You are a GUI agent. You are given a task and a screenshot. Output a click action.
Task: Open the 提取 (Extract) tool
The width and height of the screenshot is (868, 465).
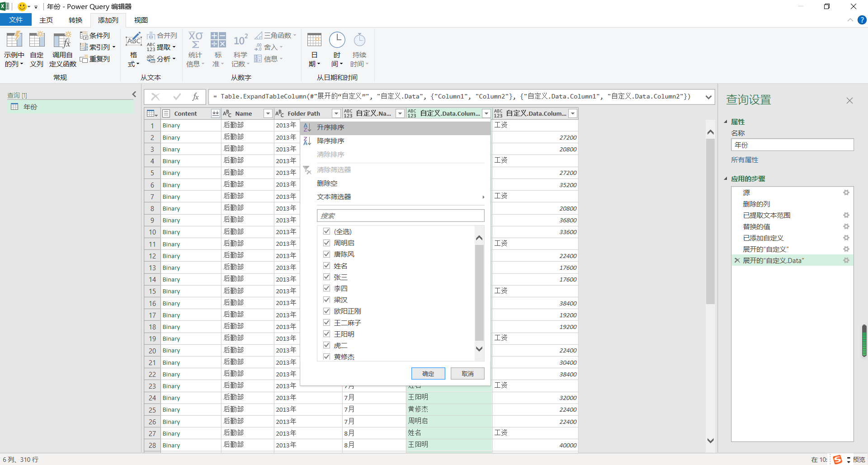pos(161,47)
